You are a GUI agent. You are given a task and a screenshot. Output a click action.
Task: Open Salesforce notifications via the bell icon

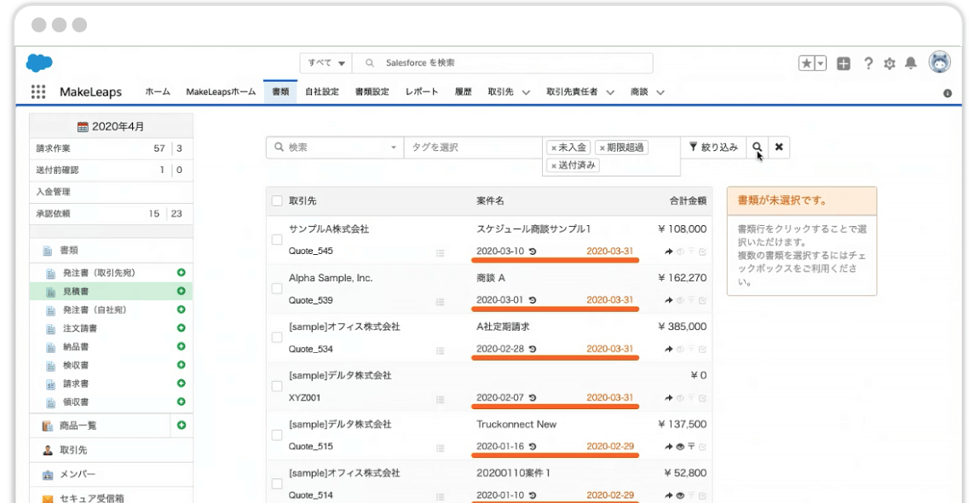pyautogui.click(x=912, y=62)
